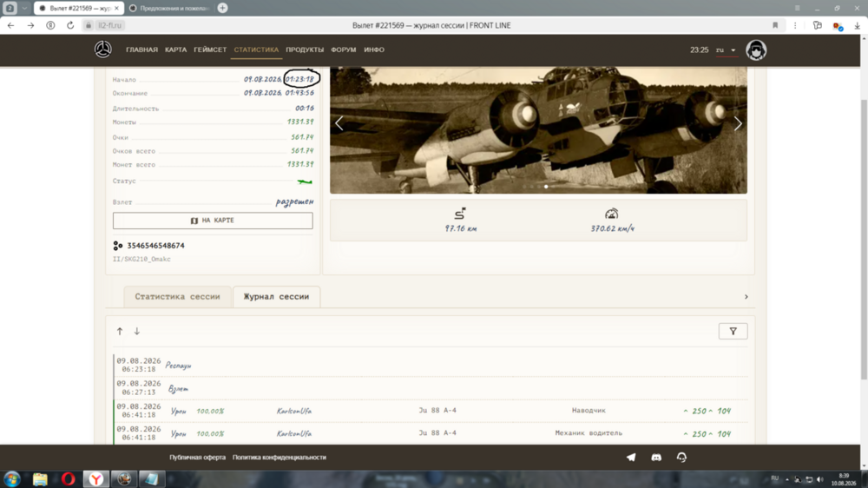Screen dimensions: 868x488
Task: Click the разрешен takeoff status text
Action: pos(294,201)
